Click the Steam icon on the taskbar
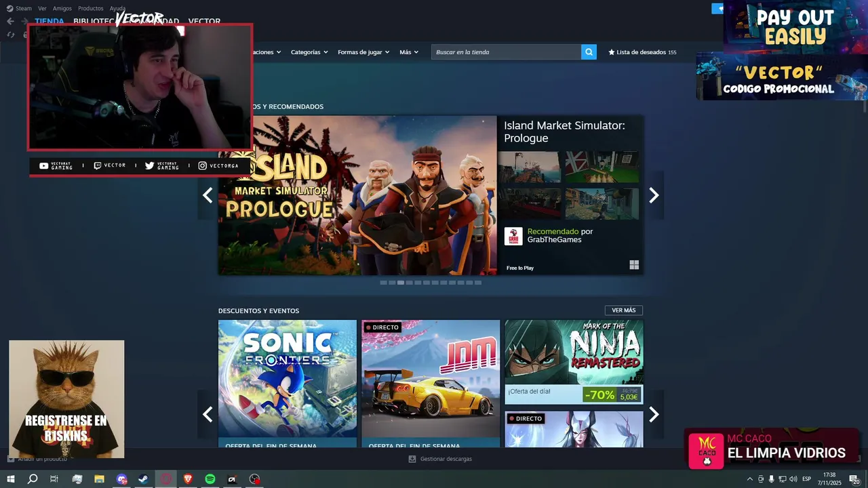Image resolution: width=868 pixels, height=488 pixels. pos(143,479)
